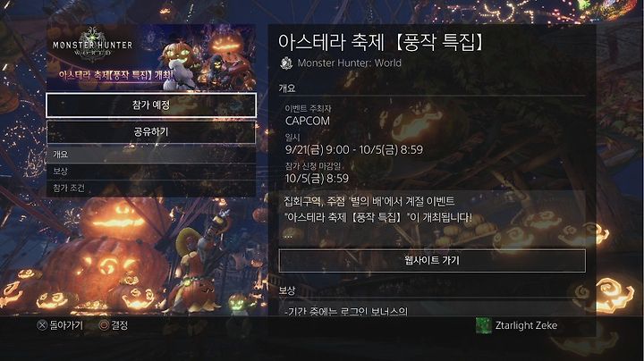Select the 참가 신청 마감일 10/5(금) 8:59 deadline

click(x=317, y=173)
